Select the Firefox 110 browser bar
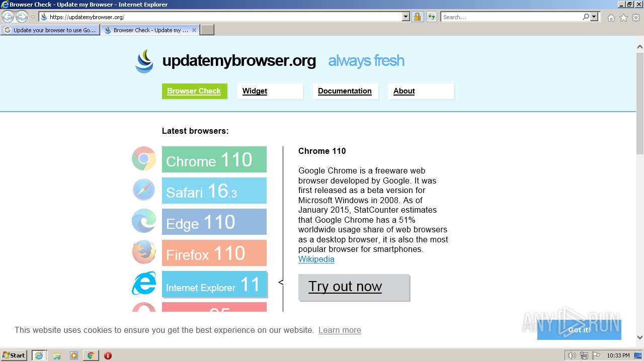The image size is (644, 362). point(214,253)
